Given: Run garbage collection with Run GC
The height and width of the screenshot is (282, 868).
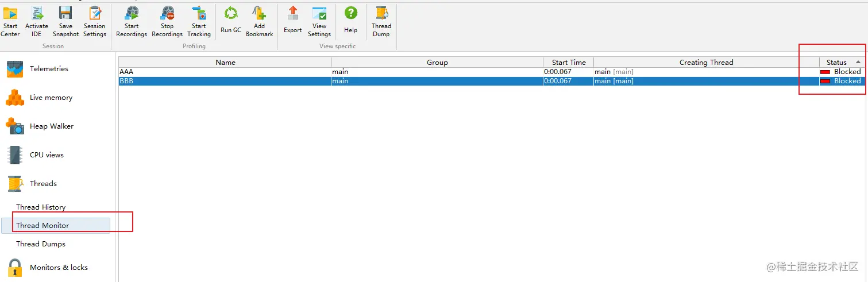Looking at the screenshot, I should click(x=231, y=21).
